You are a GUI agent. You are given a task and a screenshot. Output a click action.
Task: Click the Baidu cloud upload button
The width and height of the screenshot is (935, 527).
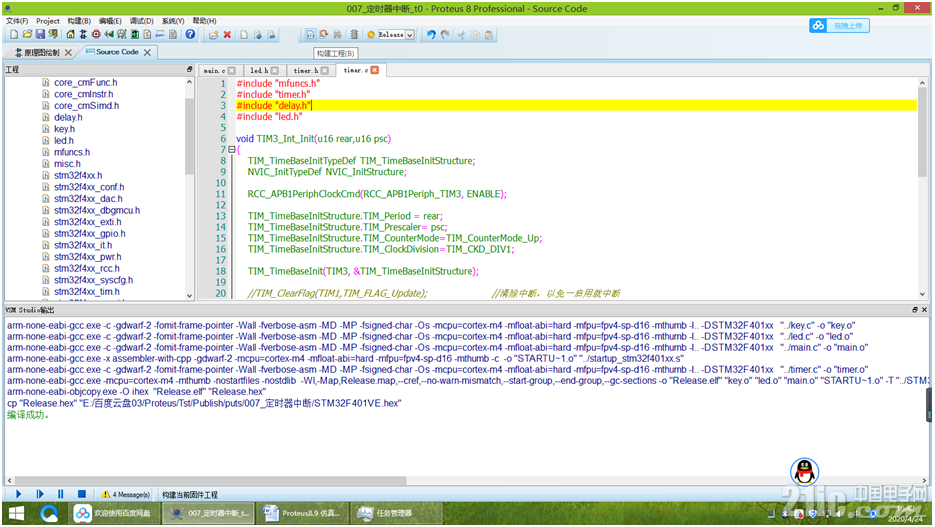pos(839,26)
